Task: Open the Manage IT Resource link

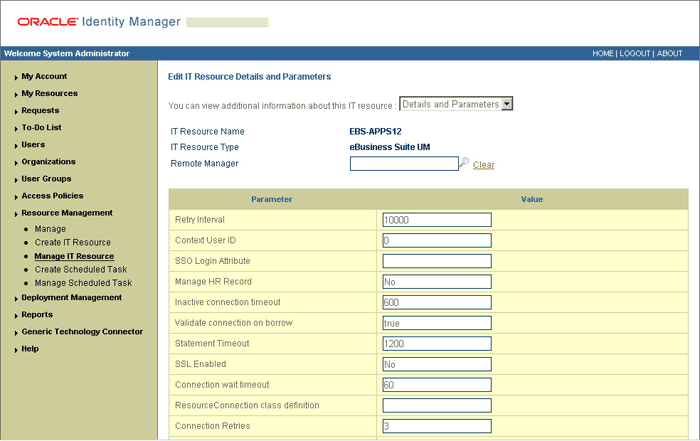Action: pos(74,256)
